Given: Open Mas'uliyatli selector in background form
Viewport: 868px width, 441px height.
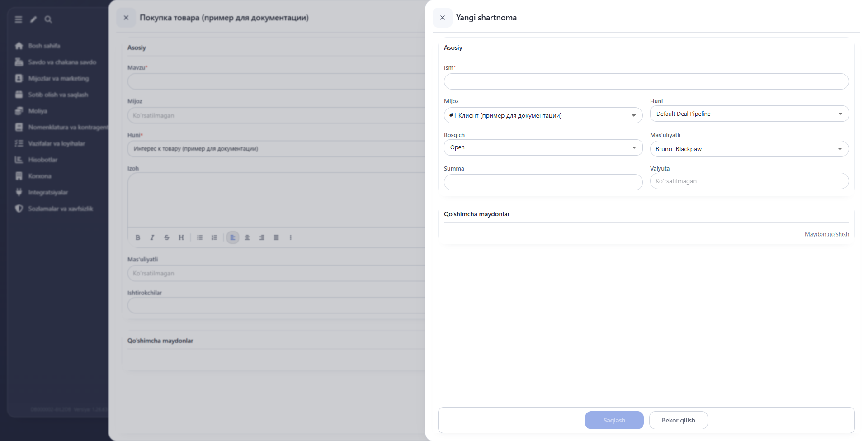Looking at the screenshot, I should point(276,273).
